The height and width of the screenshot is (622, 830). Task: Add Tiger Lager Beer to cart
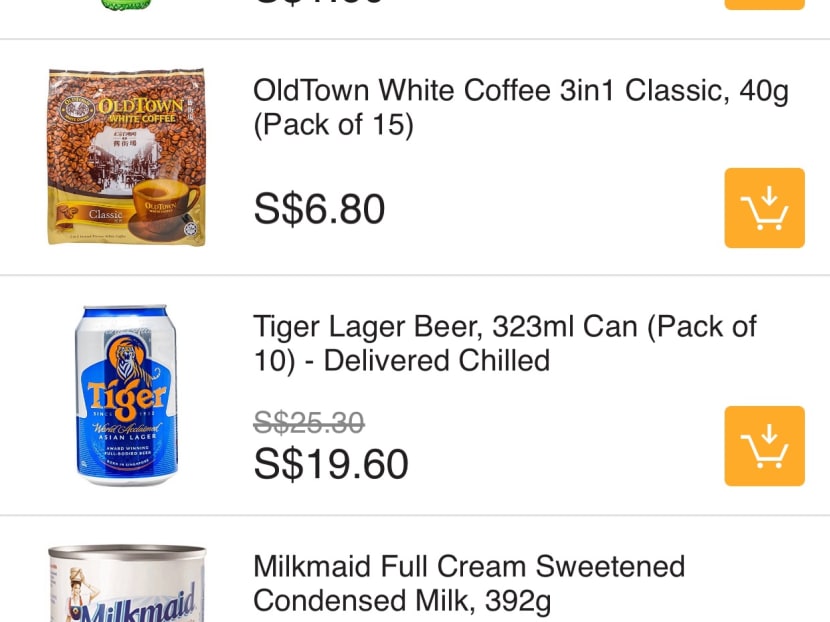point(764,446)
